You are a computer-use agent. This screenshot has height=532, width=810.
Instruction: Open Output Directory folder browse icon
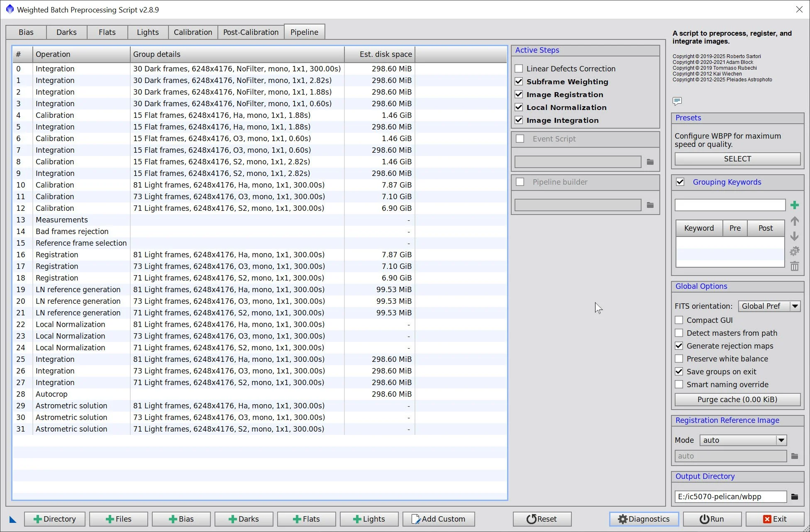(794, 497)
